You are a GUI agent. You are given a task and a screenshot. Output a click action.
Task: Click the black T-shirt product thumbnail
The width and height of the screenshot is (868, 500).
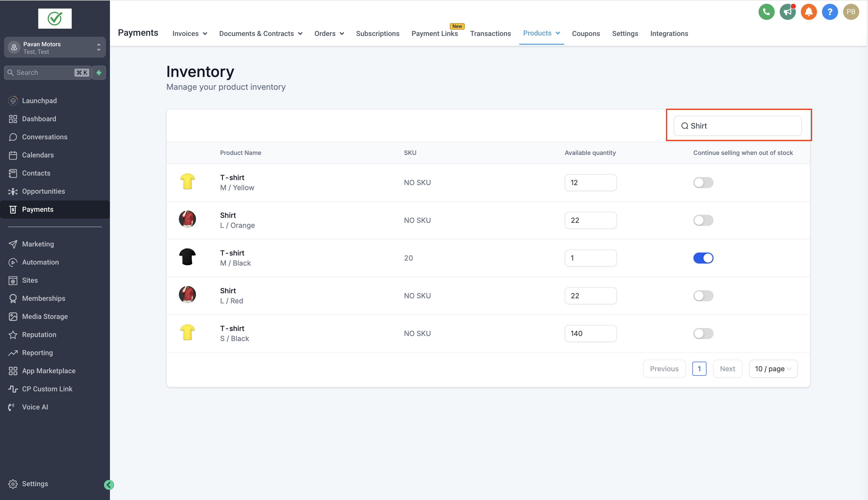[187, 257]
